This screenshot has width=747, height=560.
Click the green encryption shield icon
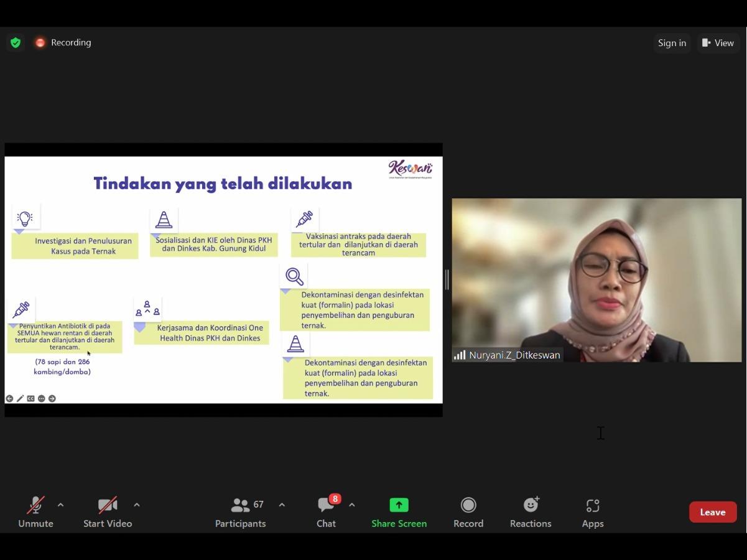point(16,43)
